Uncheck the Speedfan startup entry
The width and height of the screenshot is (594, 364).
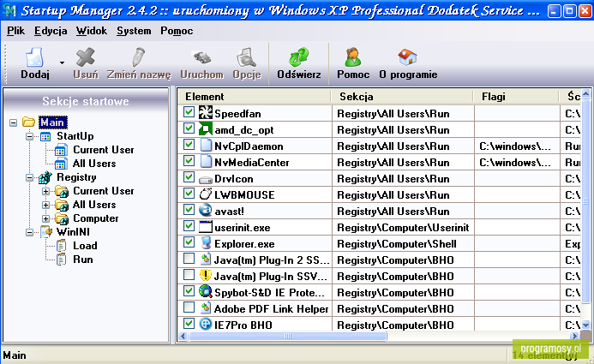[x=189, y=112]
